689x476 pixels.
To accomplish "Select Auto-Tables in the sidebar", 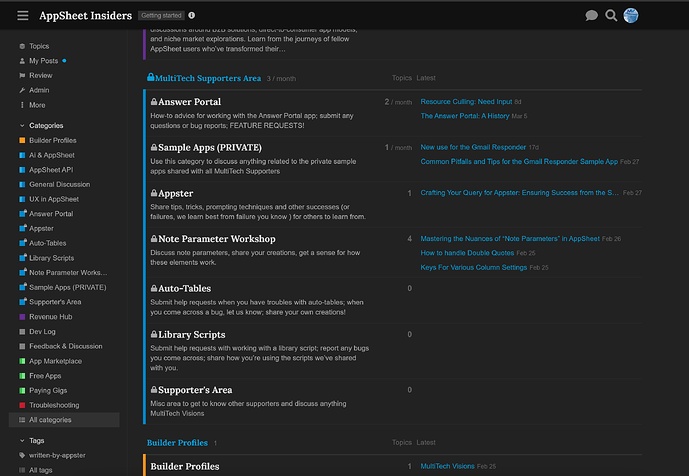I will 47,243.
